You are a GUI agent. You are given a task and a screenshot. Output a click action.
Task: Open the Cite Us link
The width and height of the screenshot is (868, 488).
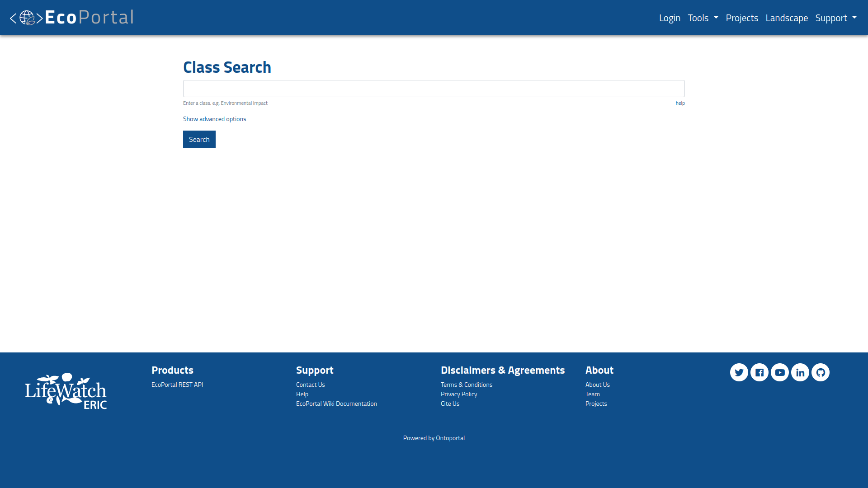[x=450, y=404]
